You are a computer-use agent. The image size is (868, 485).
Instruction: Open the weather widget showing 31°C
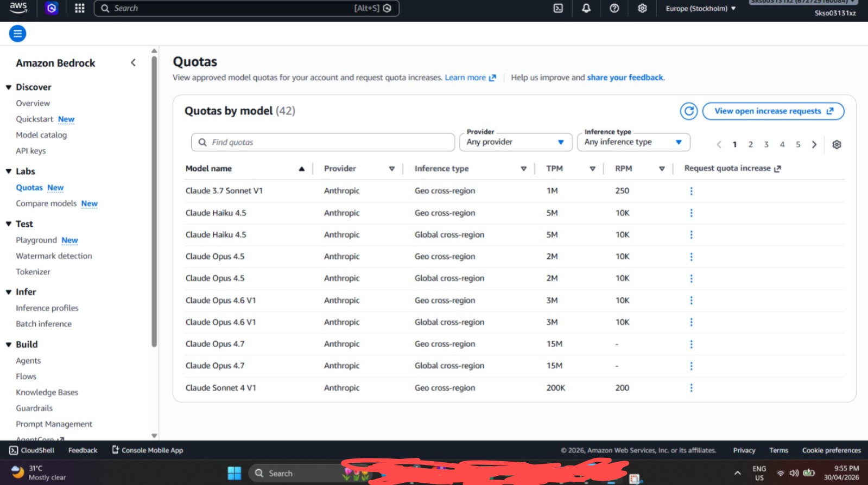[x=38, y=473]
